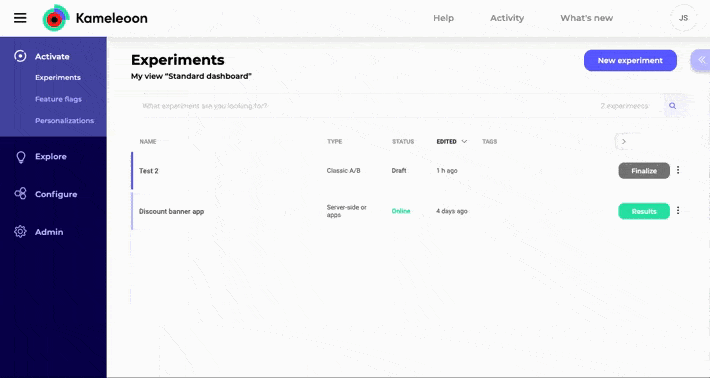Go to Feature flags in sidebar
Image resolution: width=710 pixels, height=378 pixels.
tap(58, 99)
